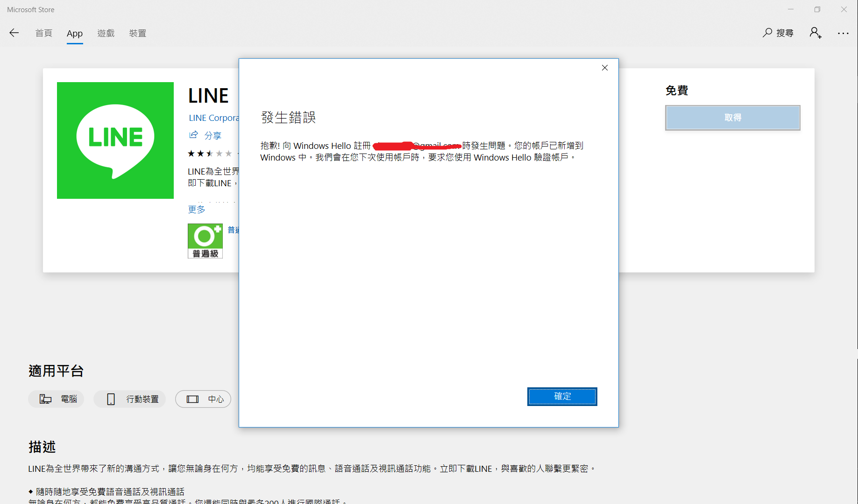Click the LINE app title text
This screenshot has height=504, width=858.
pyautogui.click(x=208, y=96)
